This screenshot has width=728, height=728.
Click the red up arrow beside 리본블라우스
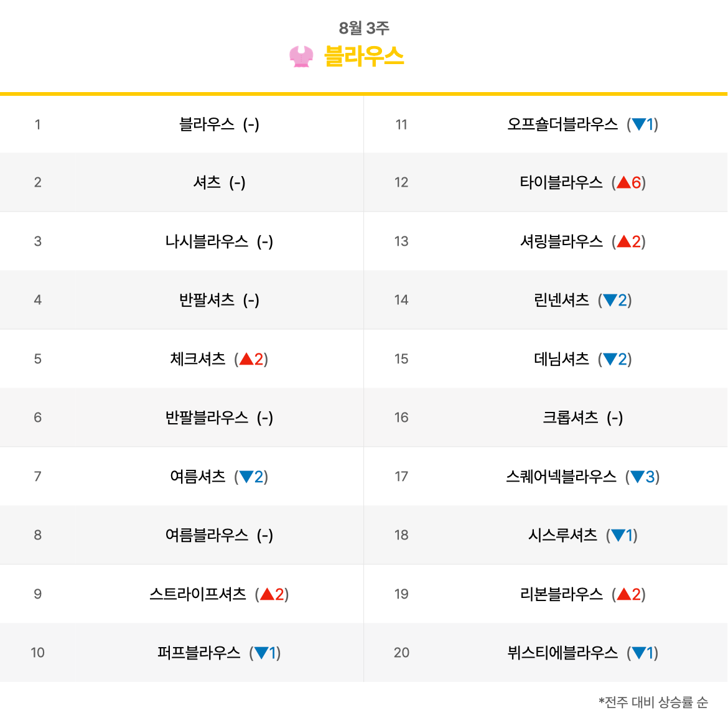623,594
